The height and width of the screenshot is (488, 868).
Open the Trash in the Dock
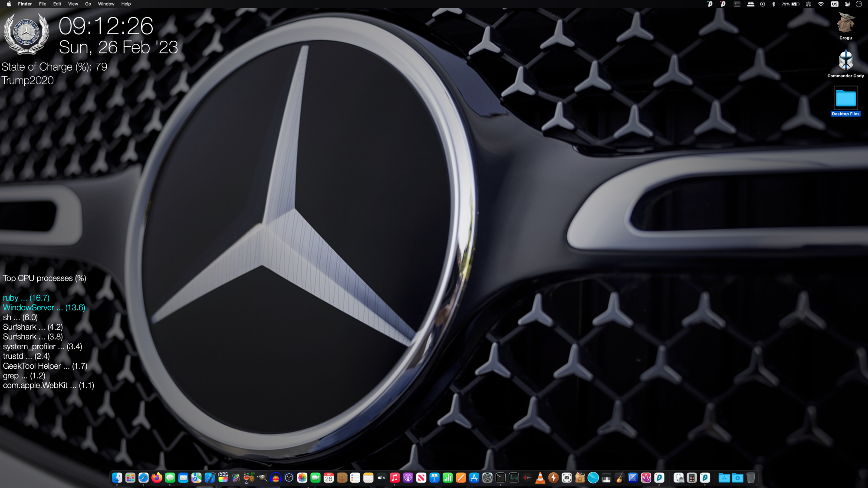(x=751, y=478)
